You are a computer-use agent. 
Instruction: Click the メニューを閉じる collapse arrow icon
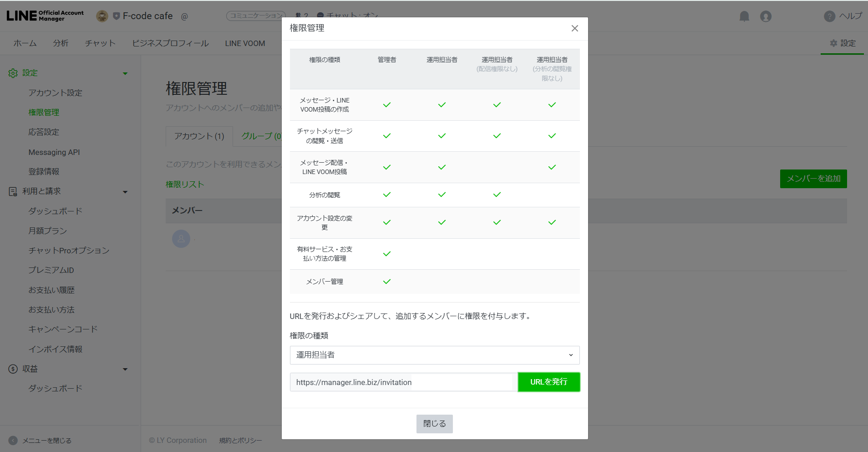pyautogui.click(x=13, y=441)
